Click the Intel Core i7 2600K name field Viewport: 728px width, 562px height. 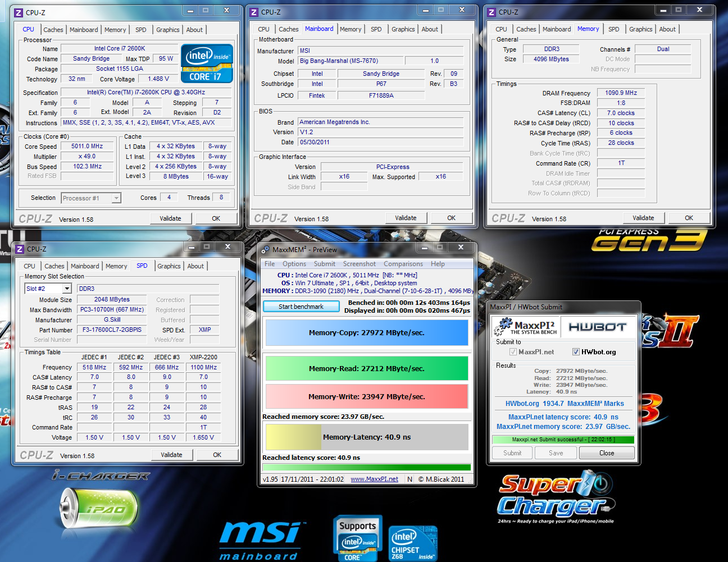119,48
